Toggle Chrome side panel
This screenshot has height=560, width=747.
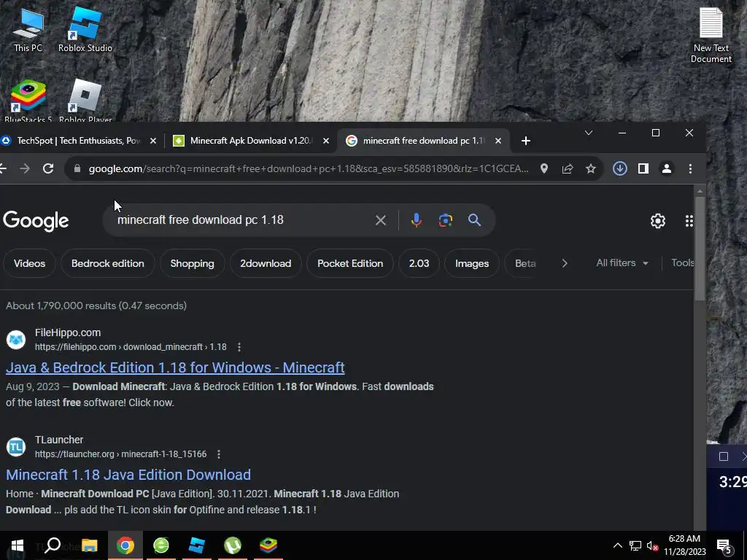coord(643,168)
